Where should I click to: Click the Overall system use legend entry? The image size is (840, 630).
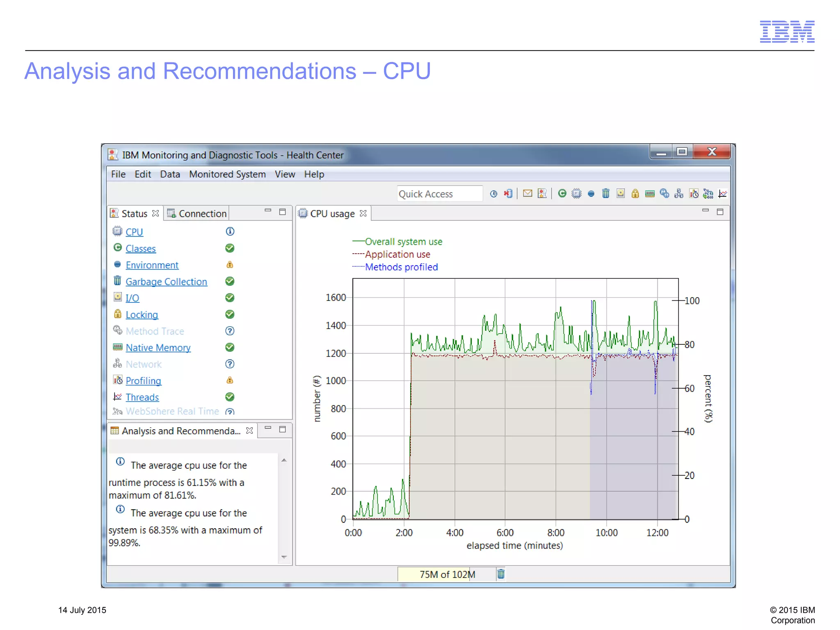397,242
